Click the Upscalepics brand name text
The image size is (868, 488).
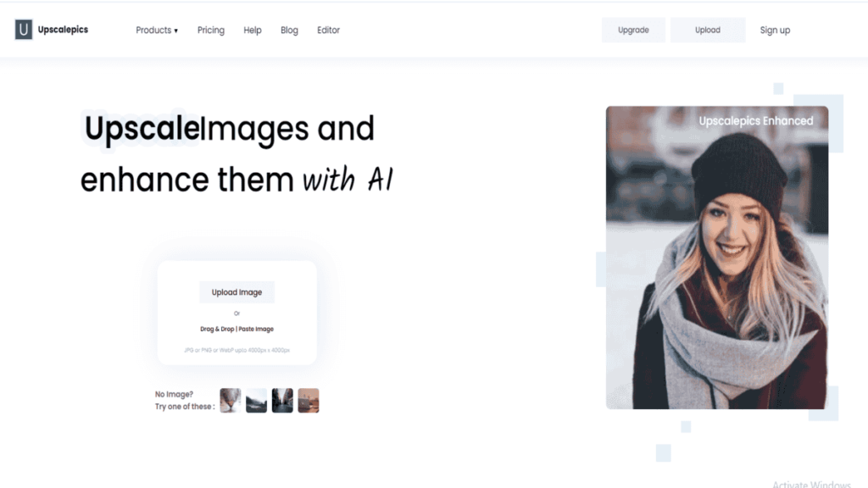(x=63, y=30)
